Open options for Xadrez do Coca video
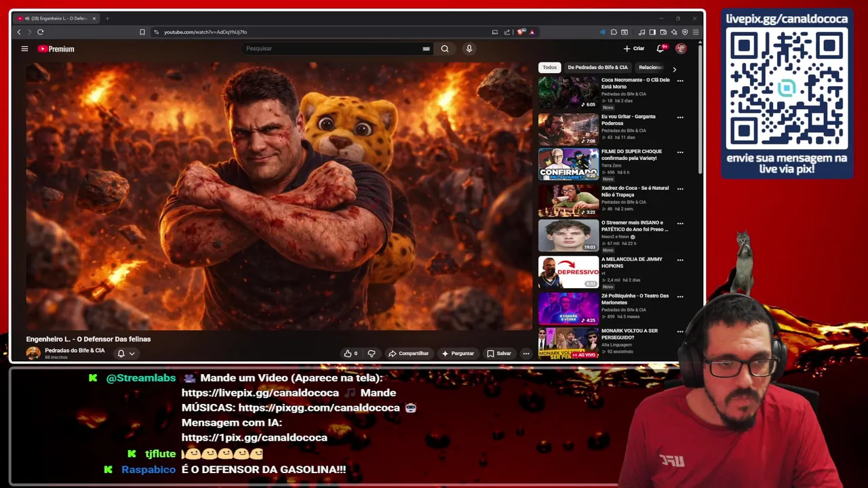 click(680, 189)
